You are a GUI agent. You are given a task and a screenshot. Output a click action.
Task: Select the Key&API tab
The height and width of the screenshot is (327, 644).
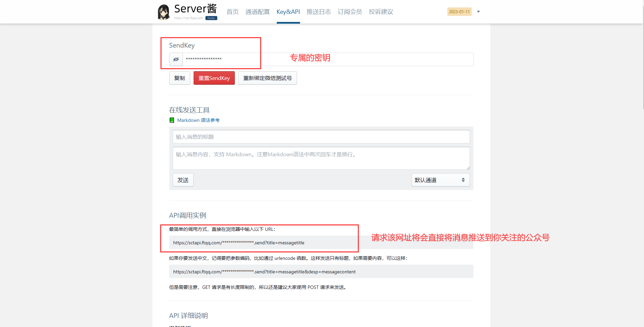288,12
